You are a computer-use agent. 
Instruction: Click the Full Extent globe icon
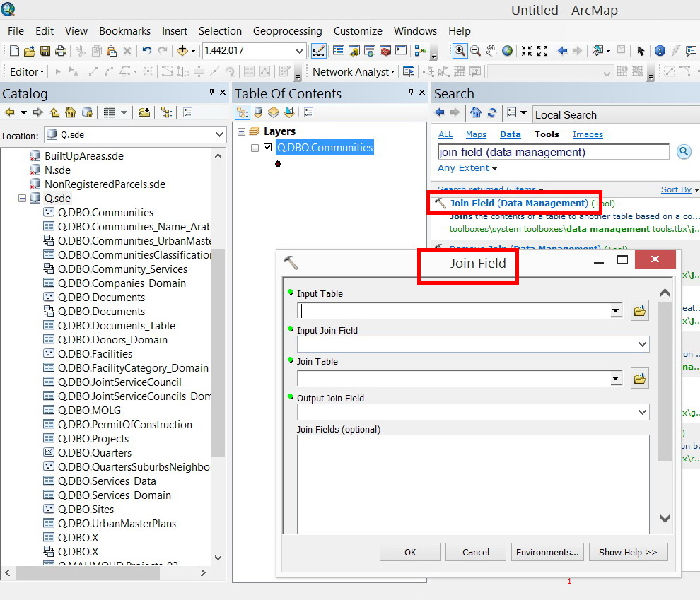click(507, 50)
